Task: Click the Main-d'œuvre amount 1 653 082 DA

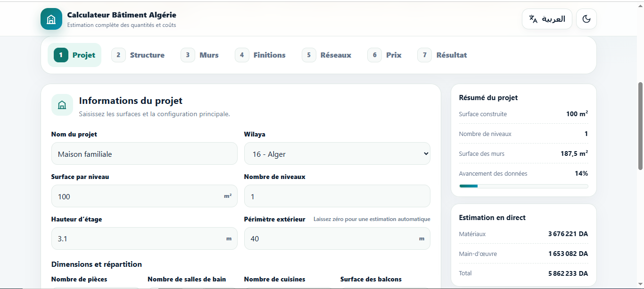Action: tap(568, 254)
